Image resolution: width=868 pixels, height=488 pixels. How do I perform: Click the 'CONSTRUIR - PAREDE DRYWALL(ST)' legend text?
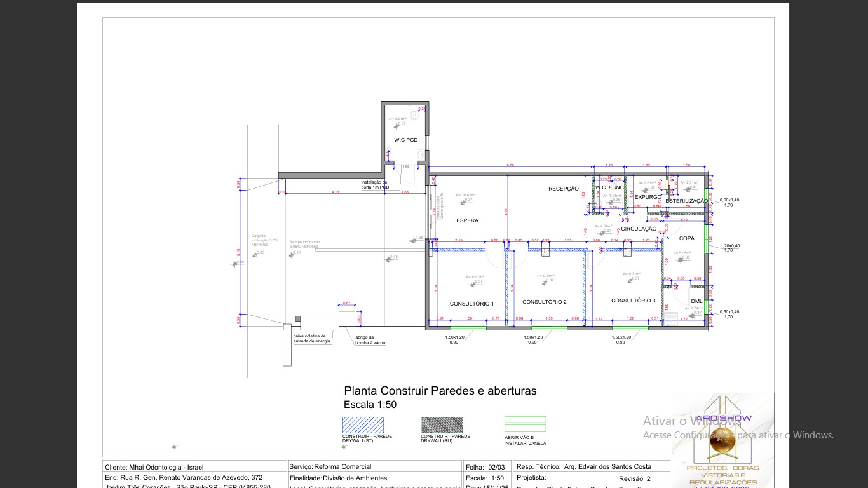coord(367,438)
